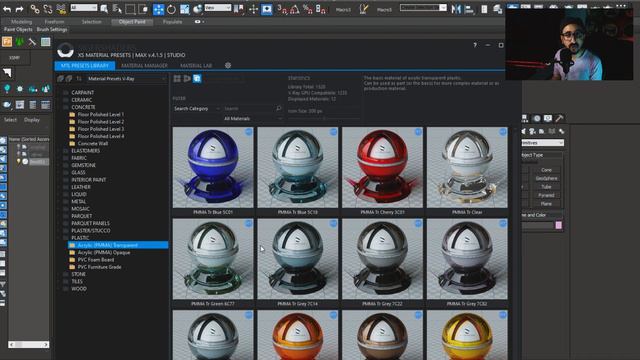Open the Utilities hammer tab icon

click(x=559, y=118)
